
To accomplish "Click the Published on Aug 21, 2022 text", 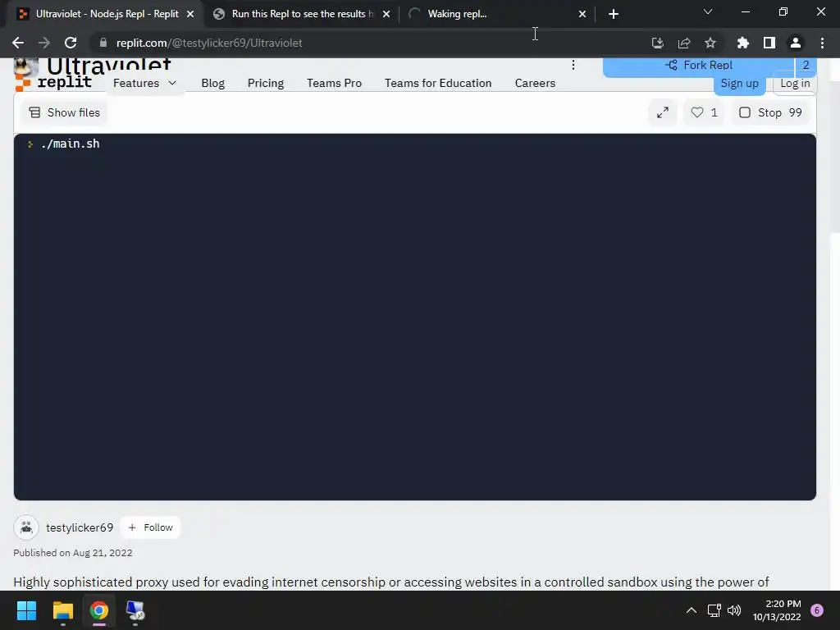I will (73, 553).
